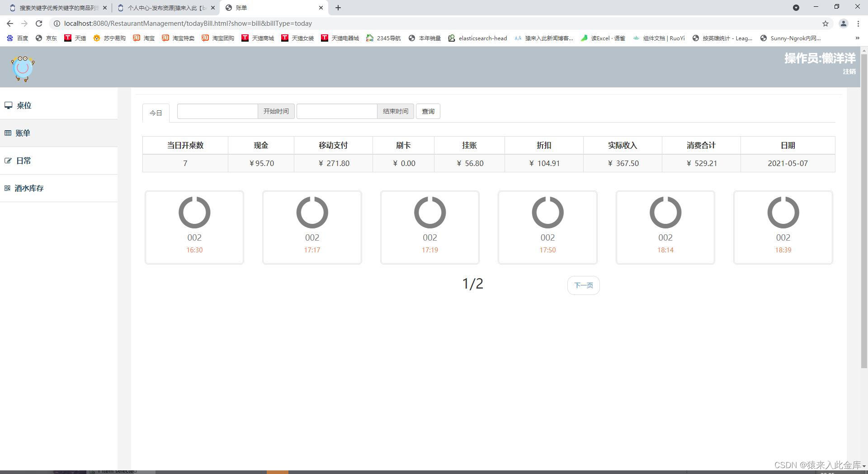Open the 京东 bookmark
This screenshot has height=474, width=868.
pos(47,38)
